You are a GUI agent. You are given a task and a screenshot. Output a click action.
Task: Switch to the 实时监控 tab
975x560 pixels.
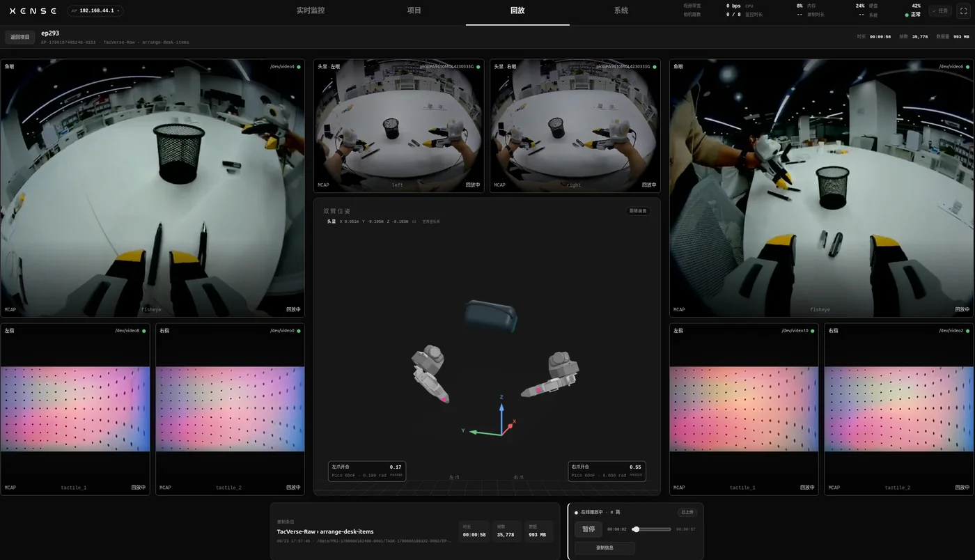tap(311, 10)
